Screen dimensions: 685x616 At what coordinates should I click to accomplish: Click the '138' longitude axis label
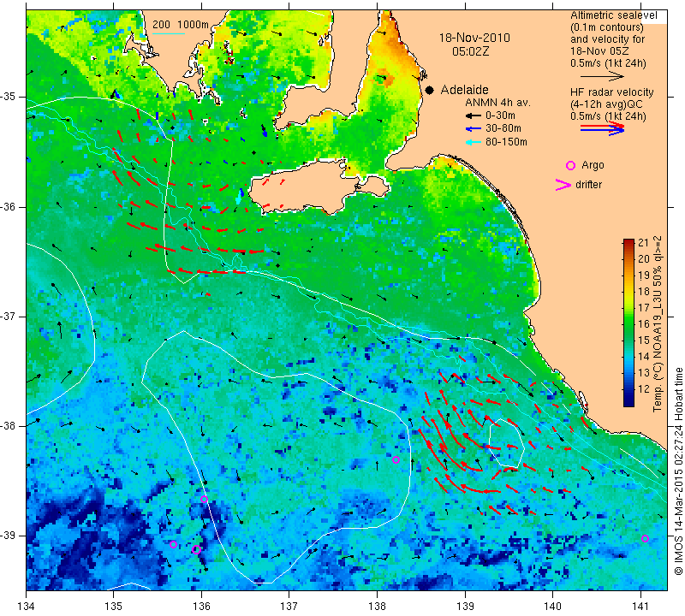(377, 606)
